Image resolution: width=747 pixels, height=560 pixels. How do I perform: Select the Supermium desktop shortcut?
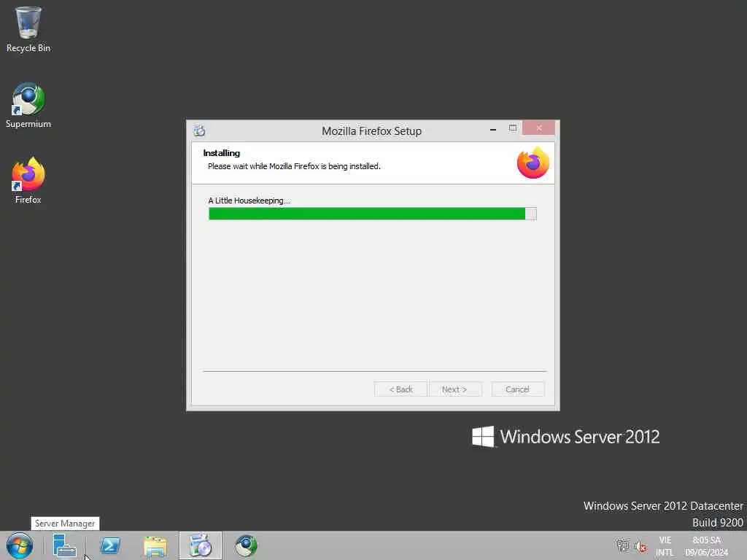pos(28,105)
